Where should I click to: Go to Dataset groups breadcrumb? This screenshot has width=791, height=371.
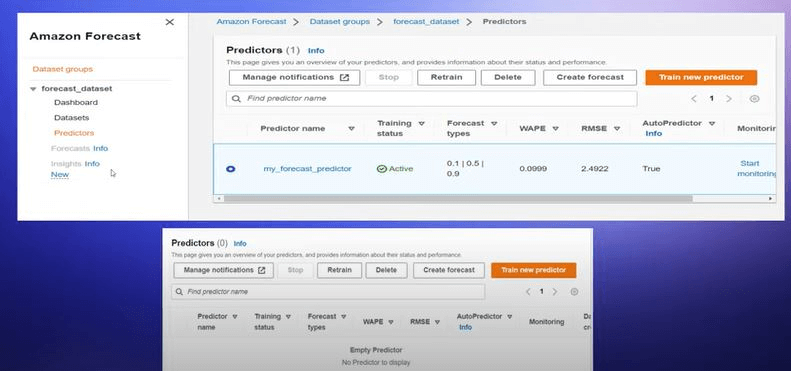pyautogui.click(x=340, y=22)
